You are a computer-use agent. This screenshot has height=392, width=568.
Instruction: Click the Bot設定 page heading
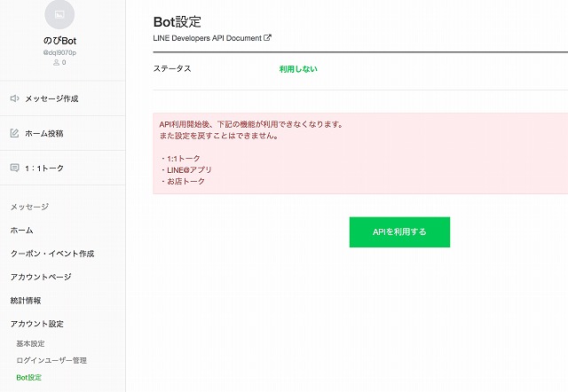[x=177, y=21]
